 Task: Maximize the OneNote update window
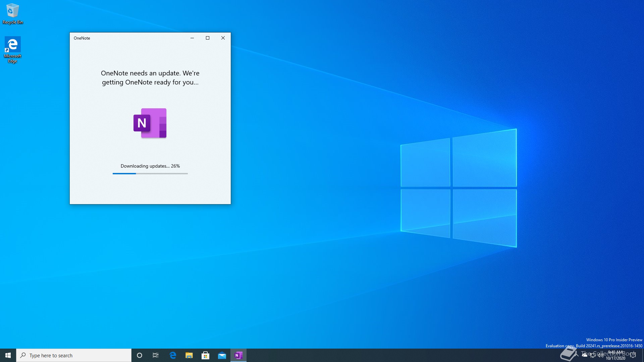[x=208, y=38]
